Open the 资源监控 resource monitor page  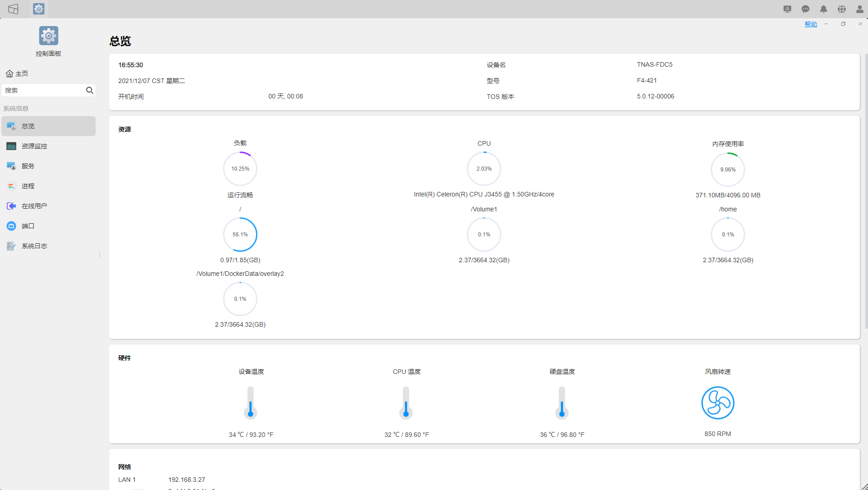pyautogui.click(x=34, y=146)
